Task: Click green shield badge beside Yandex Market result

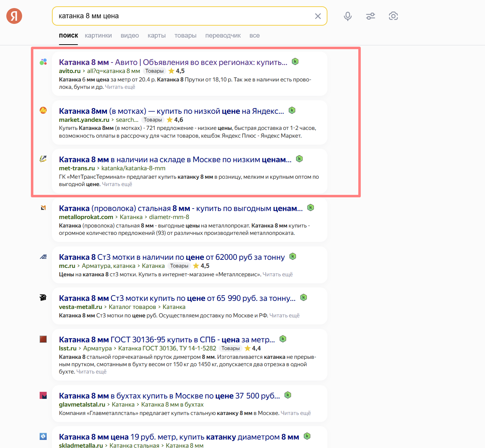Action: click(292, 110)
